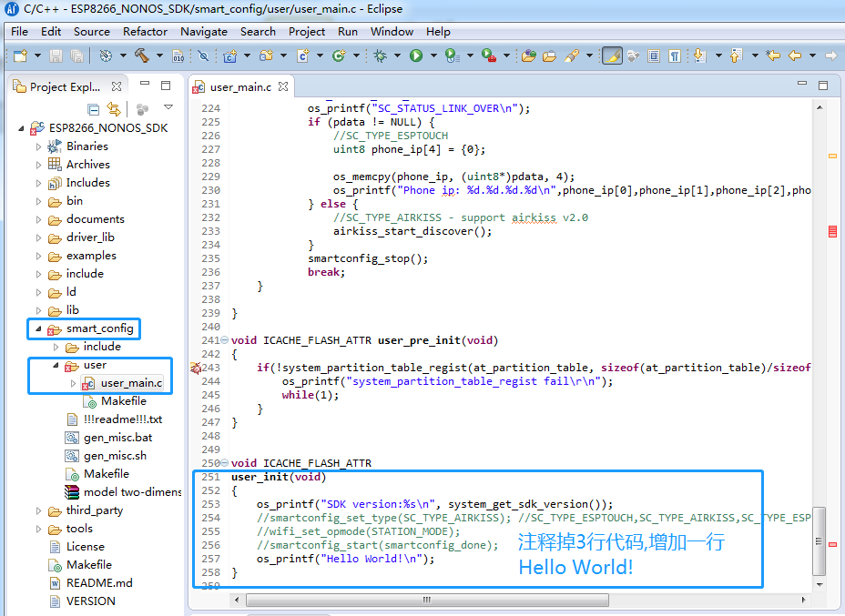The image size is (845, 616).
Task: Collapse the ESP8266_NONOS_SDK project root
Action: tap(21, 128)
